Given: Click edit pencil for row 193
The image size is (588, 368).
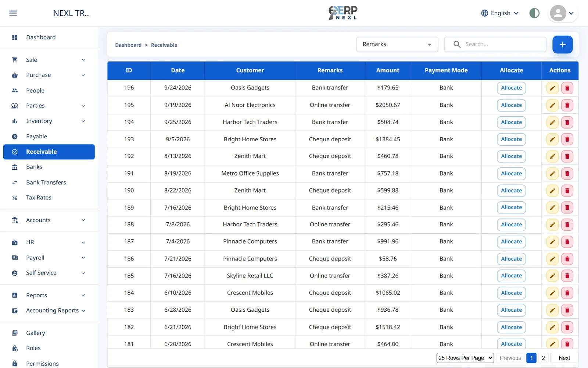Looking at the screenshot, I should pyautogui.click(x=552, y=139).
